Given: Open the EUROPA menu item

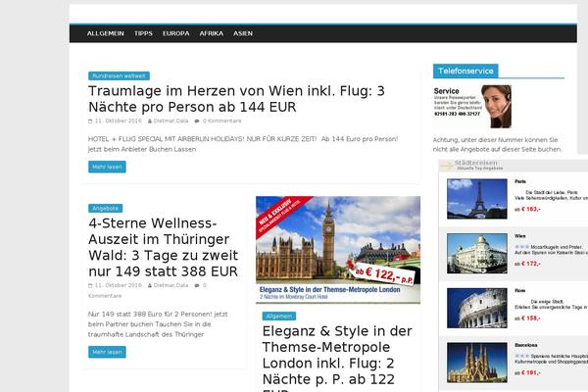Looking at the screenshot, I should [x=175, y=33].
